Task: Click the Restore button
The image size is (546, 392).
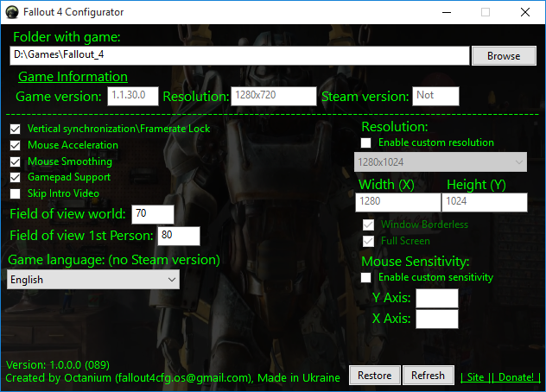Action: click(x=375, y=376)
